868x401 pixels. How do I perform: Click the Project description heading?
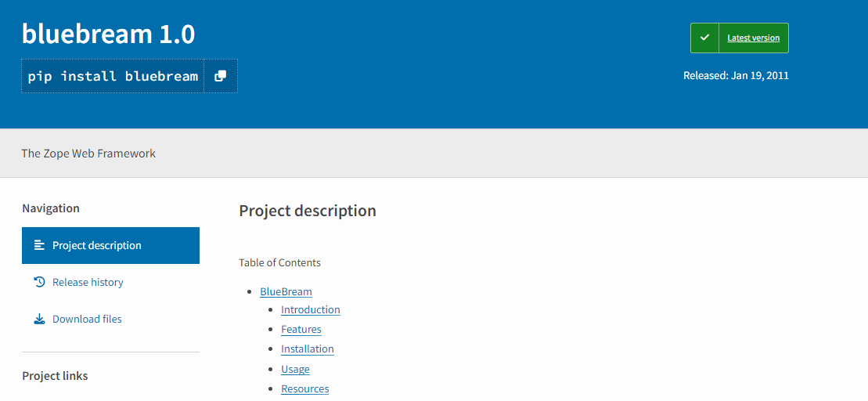tap(307, 211)
